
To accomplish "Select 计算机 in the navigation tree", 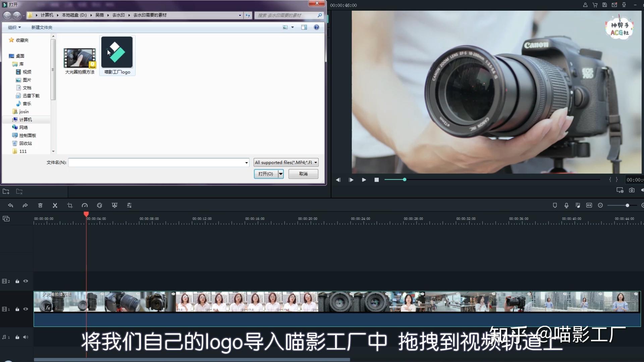I will point(25,120).
